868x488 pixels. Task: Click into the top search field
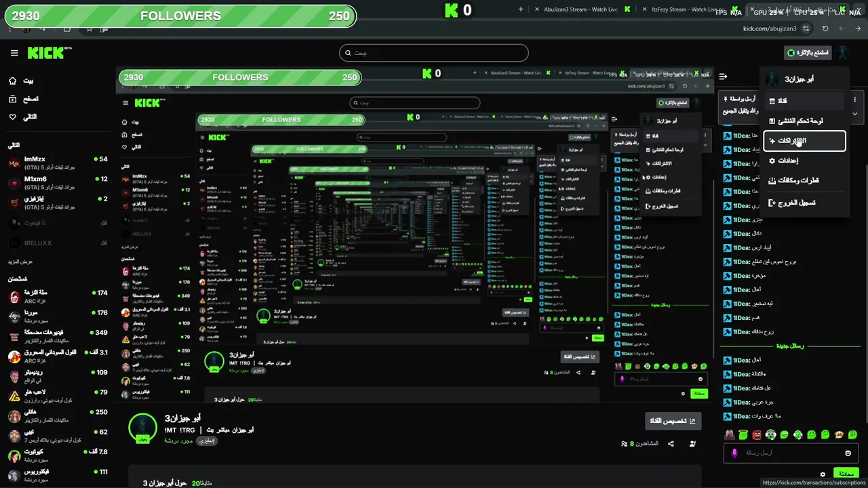click(x=434, y=53)
